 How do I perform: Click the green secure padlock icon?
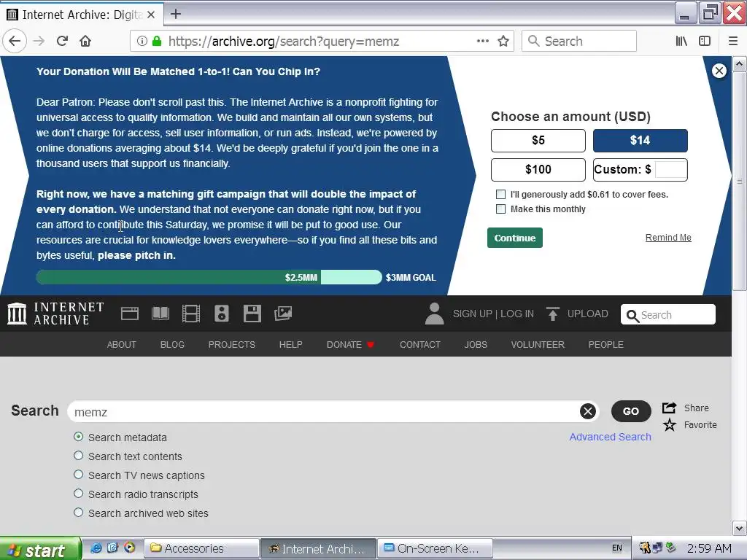point(156,41)
